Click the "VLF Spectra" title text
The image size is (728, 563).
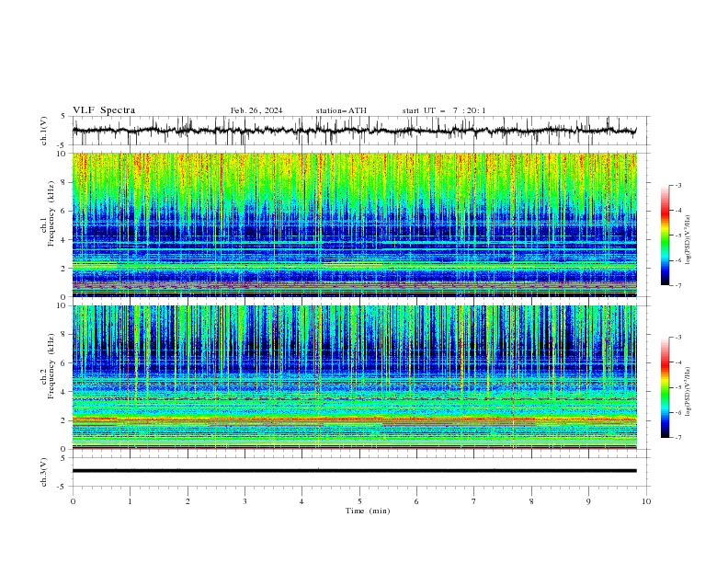104,110
